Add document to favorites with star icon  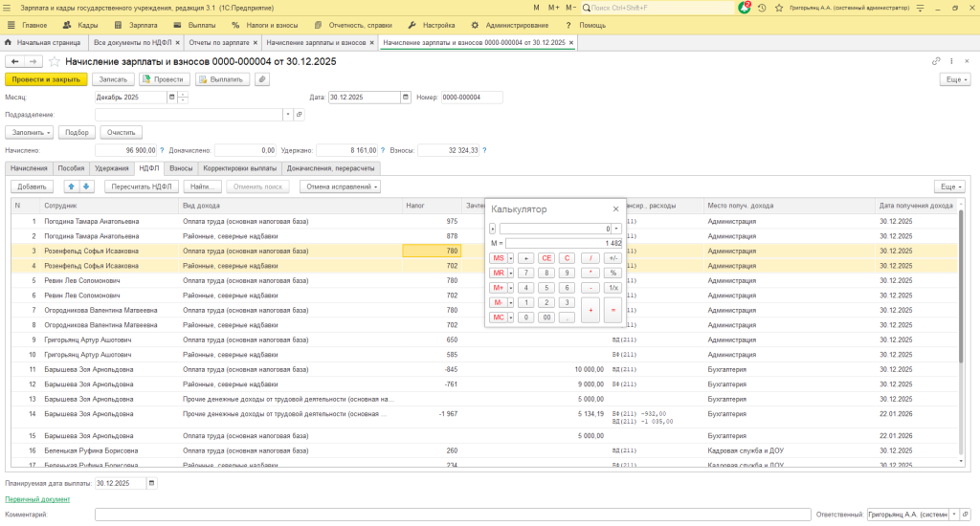click(55, 61)
